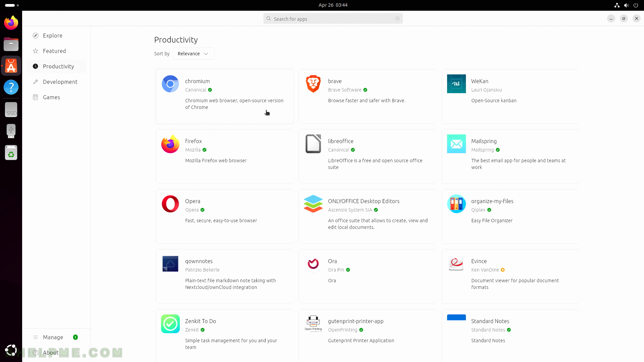Image resolution: width=644 pixels, height=362 pixels.
Task: Open the Zenkit To Do green icon
Action: pos(170,324)
